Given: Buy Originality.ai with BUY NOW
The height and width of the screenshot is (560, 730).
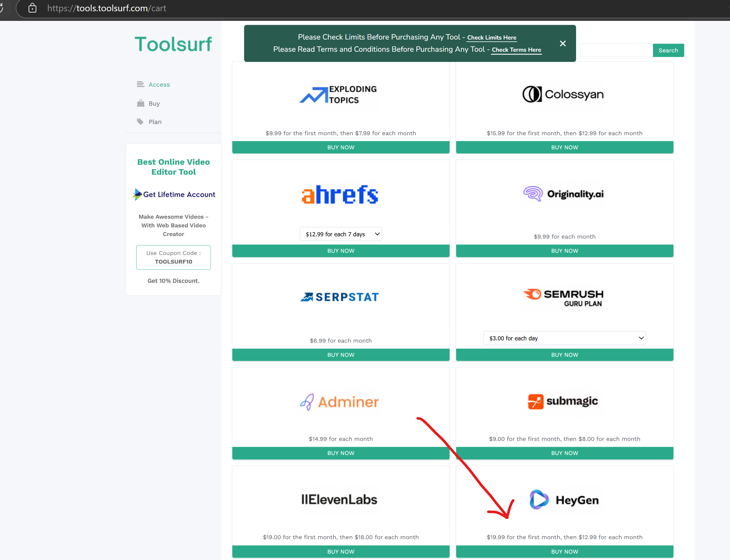Looking at the screenshot, I should (x=565, y=251).
